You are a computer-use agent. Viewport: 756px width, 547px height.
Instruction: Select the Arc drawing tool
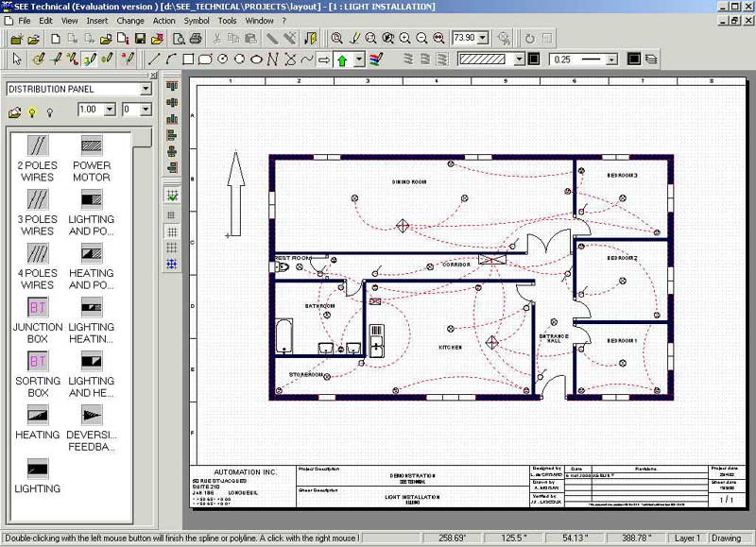click(171, 59)
